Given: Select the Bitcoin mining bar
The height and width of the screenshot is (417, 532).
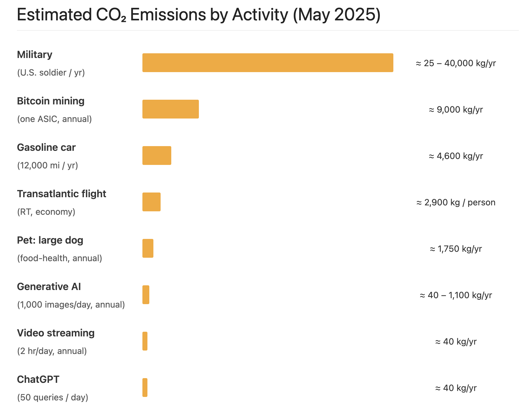Looking at the screenshot, I should [170, 109].
